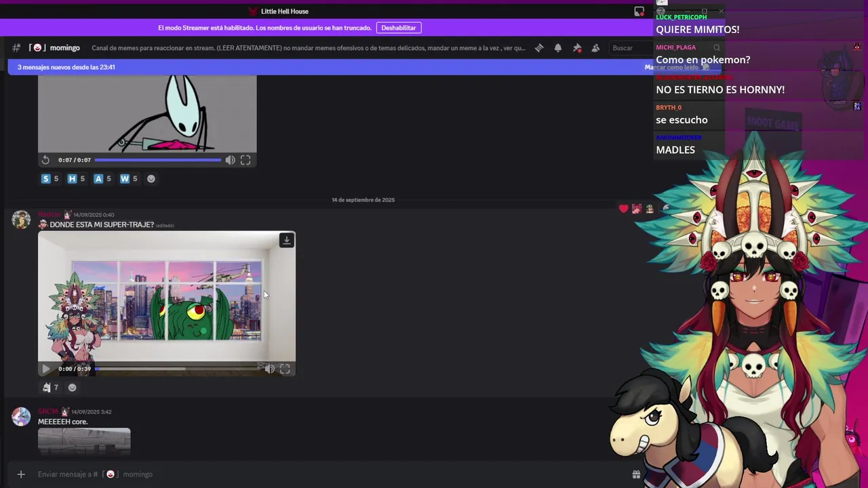Screen dimensions: 868x488
Task: Open SRCM's avatar profile
Action: 21,416
